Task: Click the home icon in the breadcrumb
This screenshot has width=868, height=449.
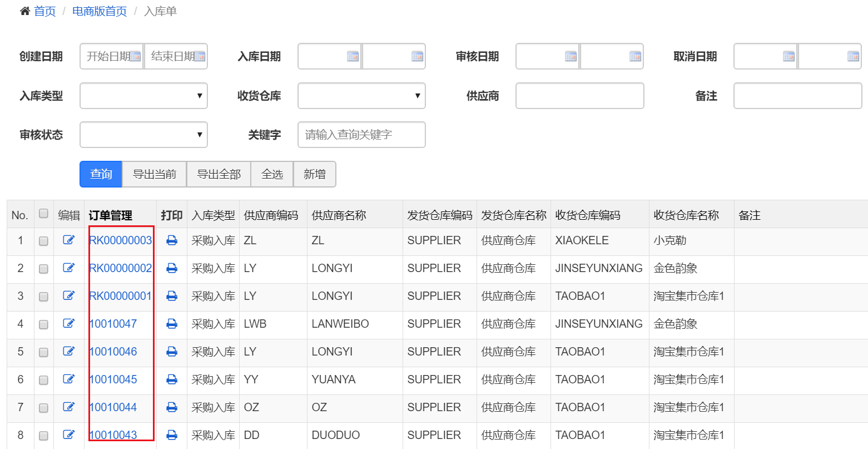Action: click(x=24, y=11)
